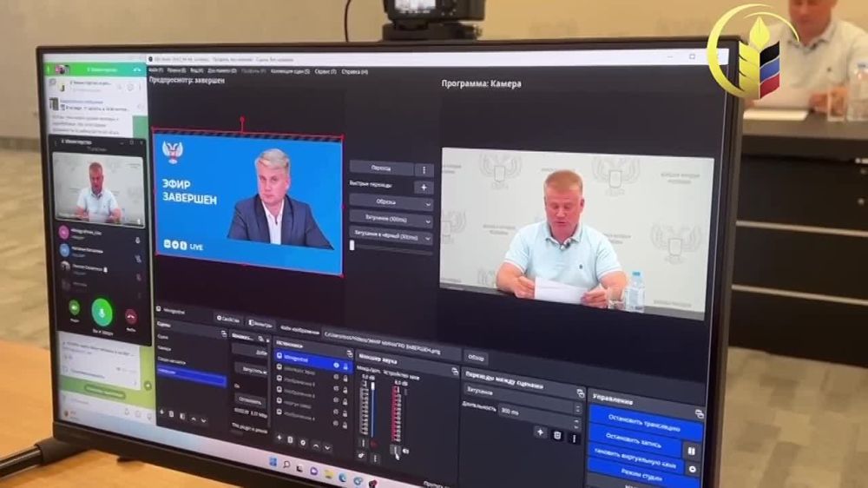Undock the Controls panel with its pop-out icon
Viewport: 868px width, 488px height.
[x=699, y=413]
